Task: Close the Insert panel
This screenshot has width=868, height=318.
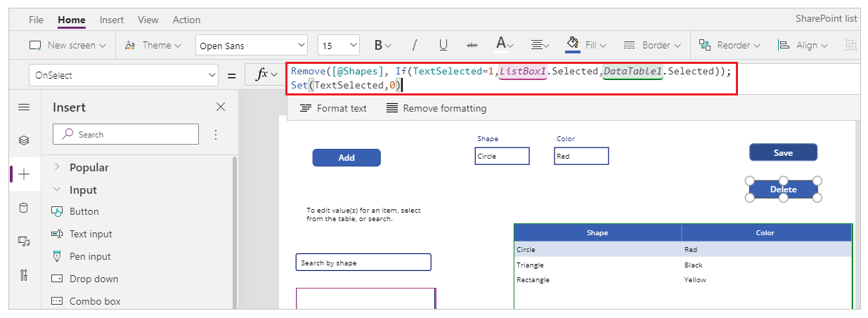Action: point(221,107)
